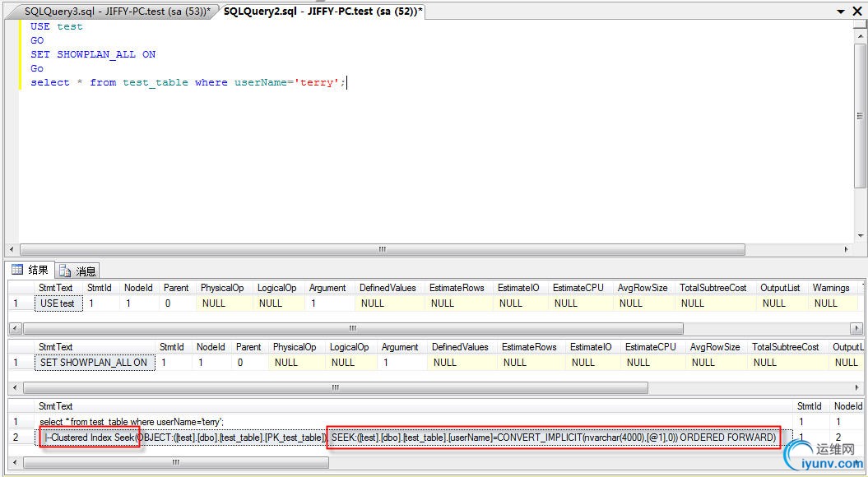Click the 'USE test' result cell
This screenshot has height=477, width=868.
point(58,303)
